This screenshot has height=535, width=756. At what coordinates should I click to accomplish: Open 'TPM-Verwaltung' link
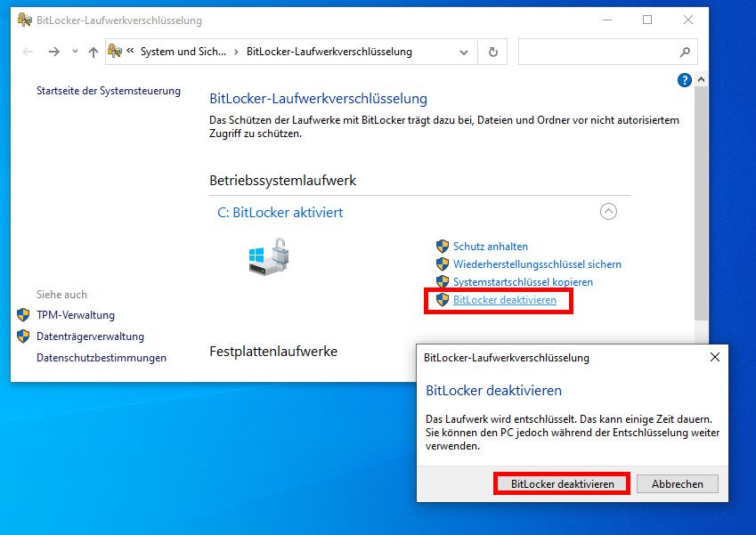76,315
